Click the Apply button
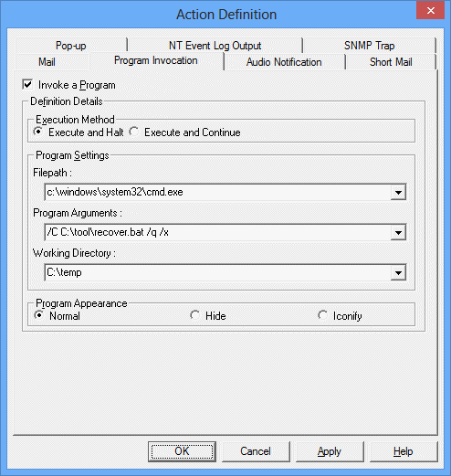 tap(330, 451)
